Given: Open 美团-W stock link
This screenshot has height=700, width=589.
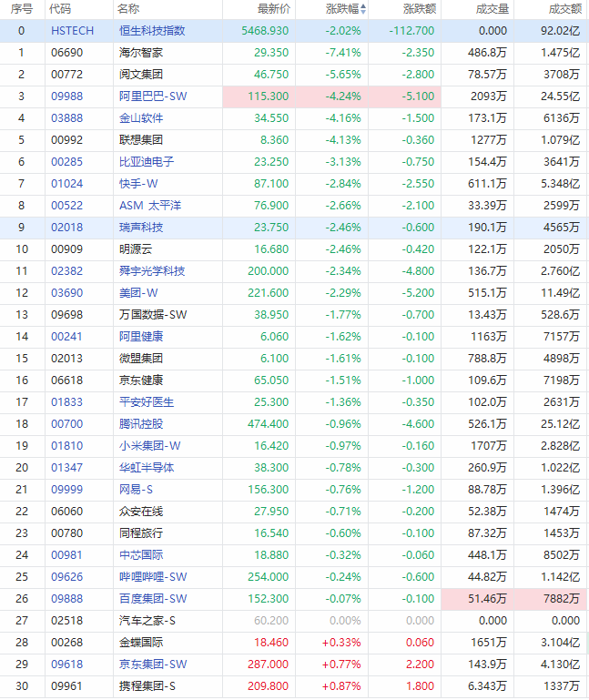Looking at the screenshot, I should [x=138, y=293].
